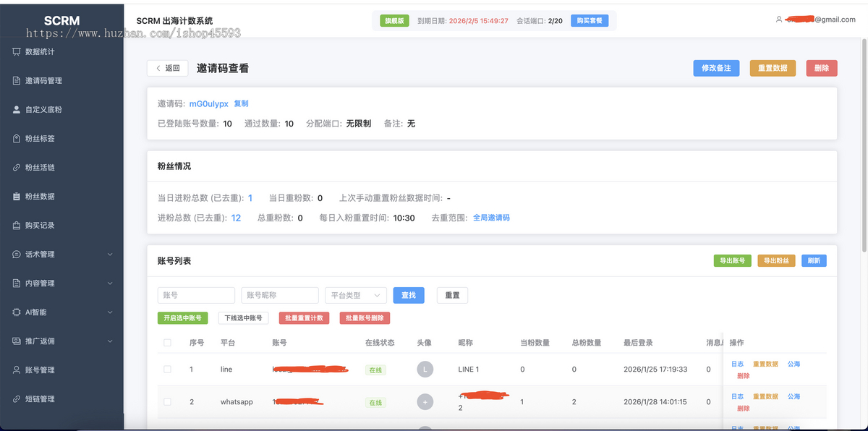The image size is (868, 431).
Task: Open the 平台类型 dropdown
Action: tap(356, 295)
